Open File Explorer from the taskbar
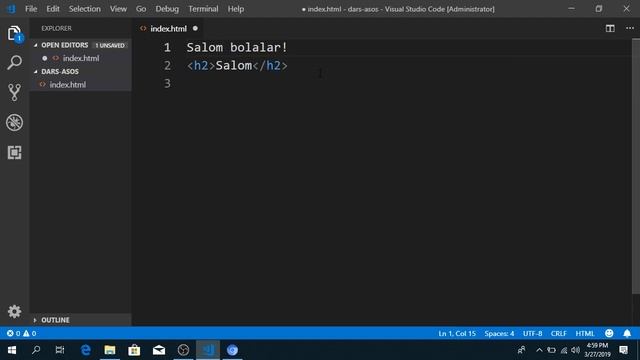The height and width of the screenshot is (360, 640). tap(110, 350)
